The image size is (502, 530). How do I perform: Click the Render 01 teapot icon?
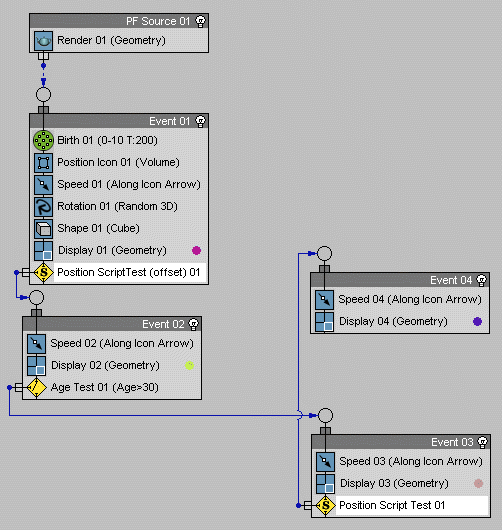coord(44,41)
